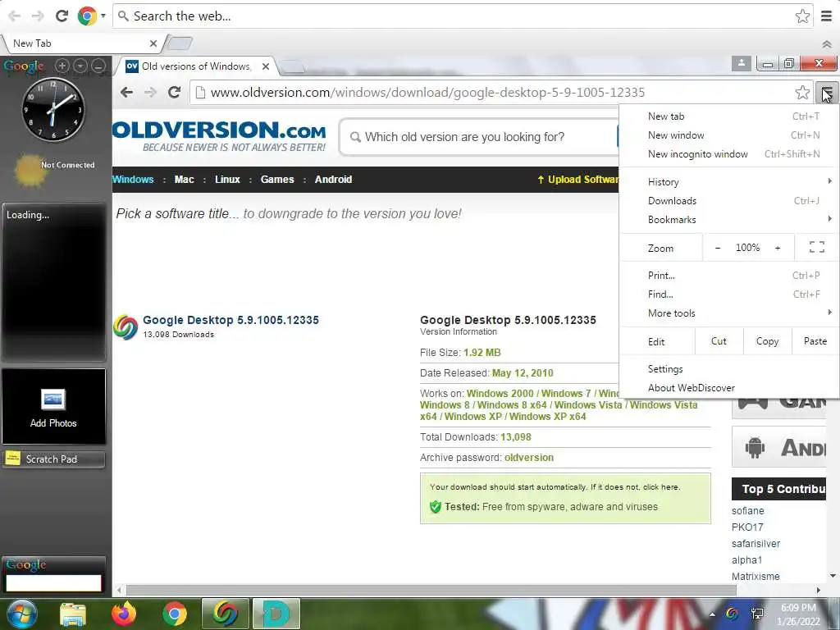Click the Google Desktop swirl icon
This screenshot has width=840, height=630.
click(x=126, y=327)
